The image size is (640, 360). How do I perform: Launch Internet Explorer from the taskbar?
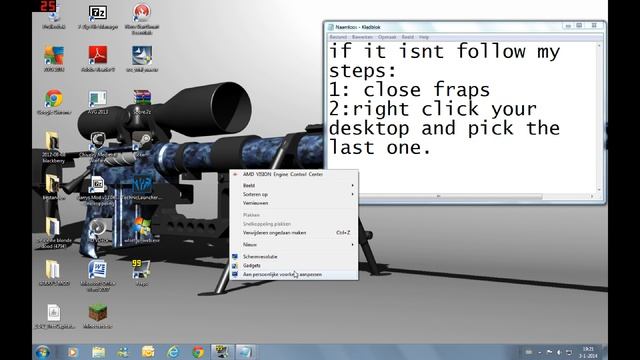click(x=173, y=352)
